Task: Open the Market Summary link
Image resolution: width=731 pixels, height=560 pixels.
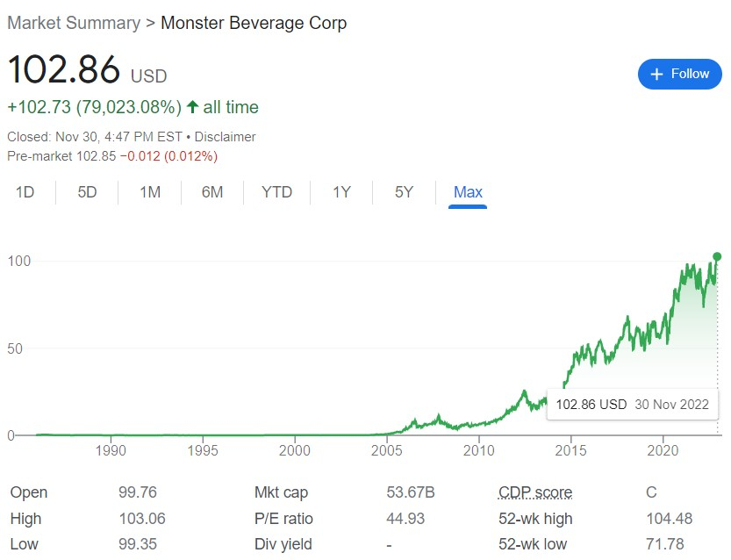Action: [74, 23]
